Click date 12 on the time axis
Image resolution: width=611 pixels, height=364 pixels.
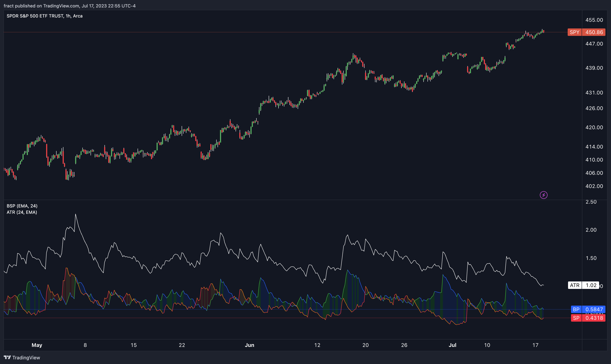pyautogui.click(x=317, y=345)
